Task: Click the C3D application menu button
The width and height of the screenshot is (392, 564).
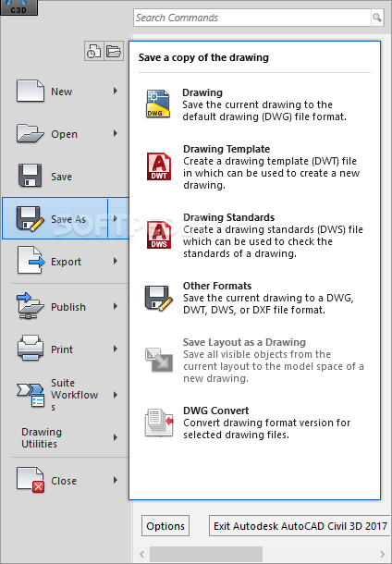Action: [x=18, y=7]
